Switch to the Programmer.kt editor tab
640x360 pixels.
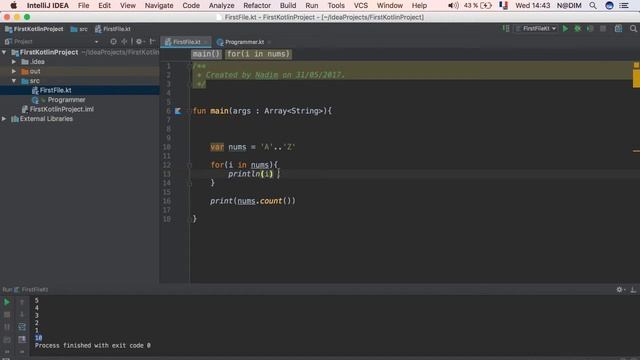click(x=244, y=42)
